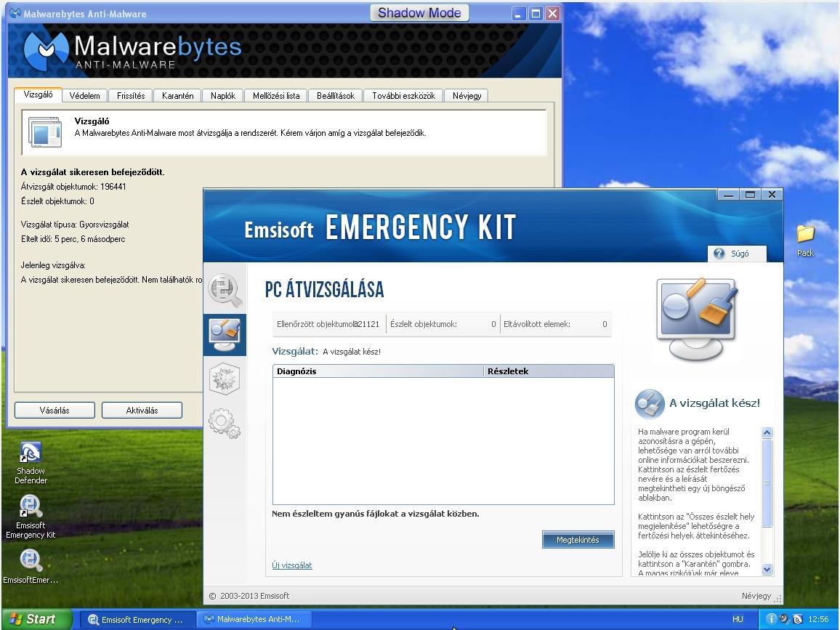Click the blue info tray icon
Screen dimensions: 840x630
coord(771,619)
